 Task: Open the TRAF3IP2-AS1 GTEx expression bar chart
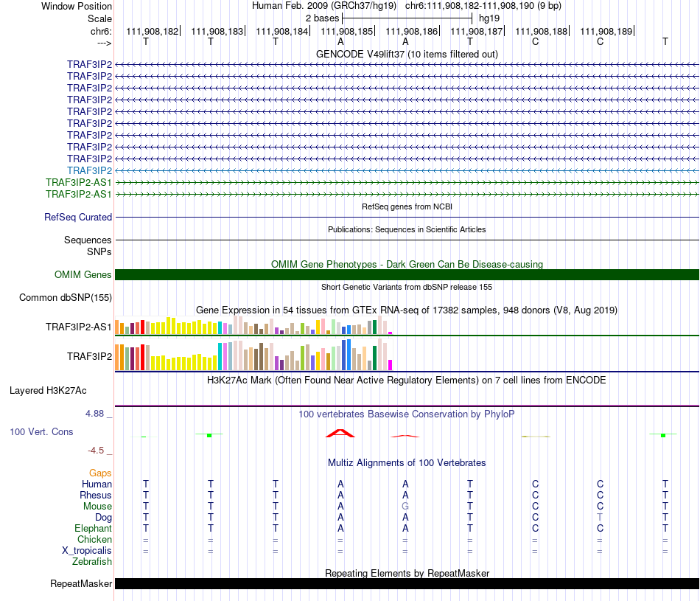(253, 325)
